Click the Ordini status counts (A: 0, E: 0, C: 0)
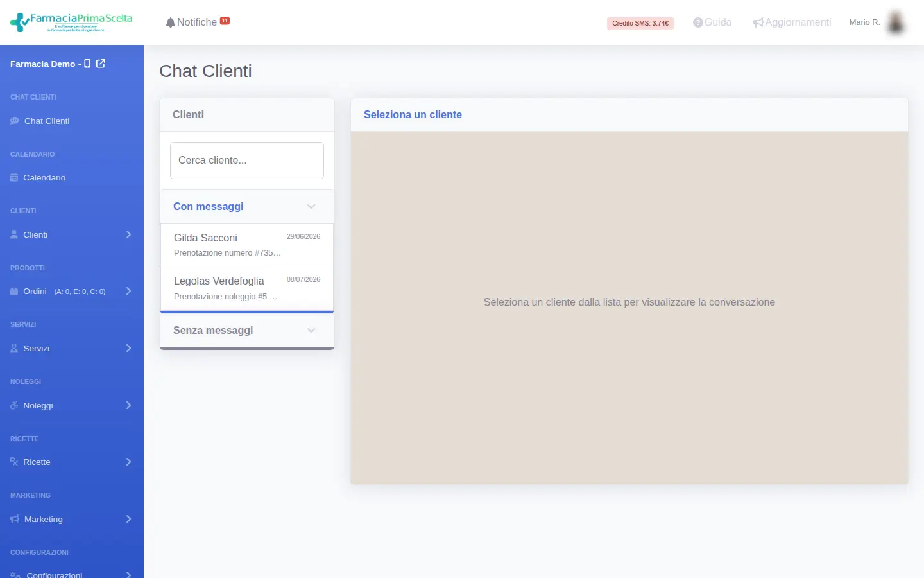924x578 pixels. [80, 292]
